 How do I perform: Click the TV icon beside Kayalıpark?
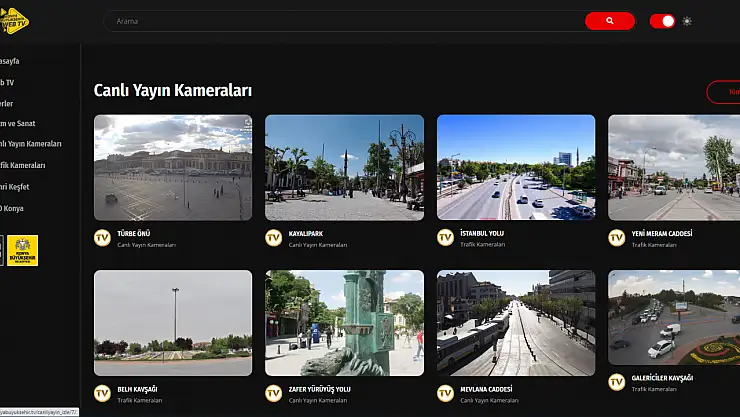[x=274, y=238]
